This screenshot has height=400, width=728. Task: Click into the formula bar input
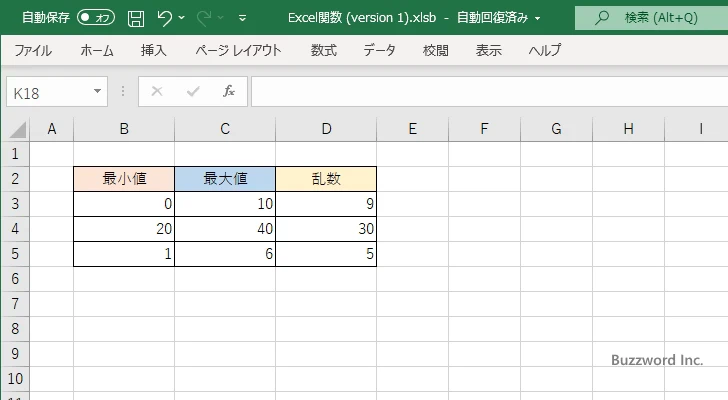(489, 92)
